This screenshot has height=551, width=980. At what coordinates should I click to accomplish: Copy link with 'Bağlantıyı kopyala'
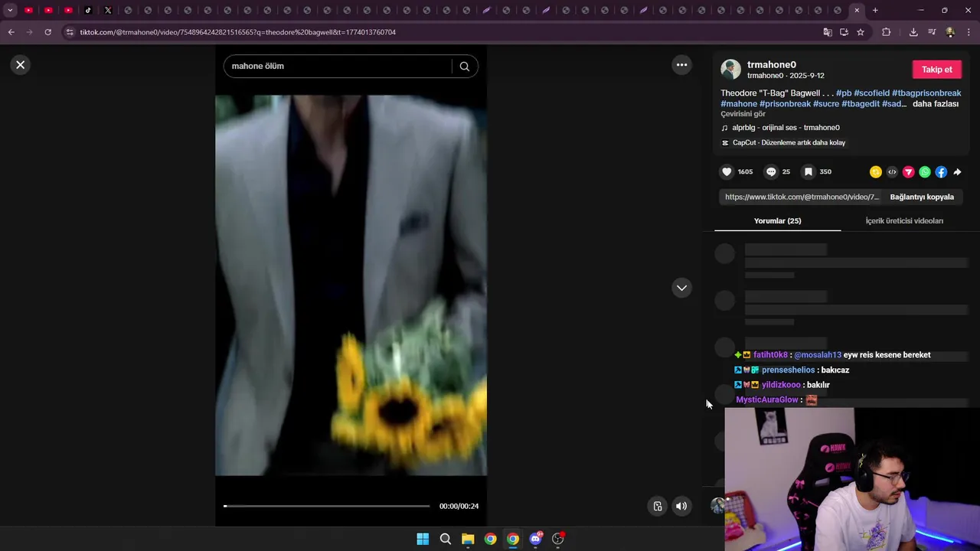tap(922, 197)
